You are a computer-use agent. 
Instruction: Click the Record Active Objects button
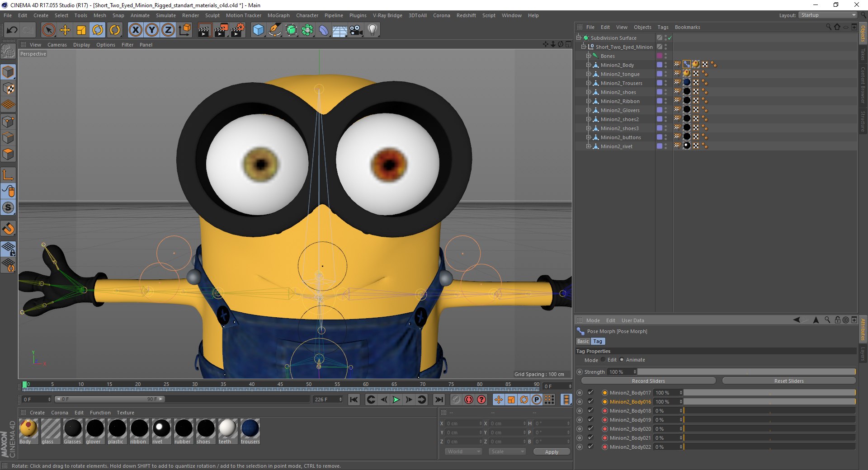point(456,399)
